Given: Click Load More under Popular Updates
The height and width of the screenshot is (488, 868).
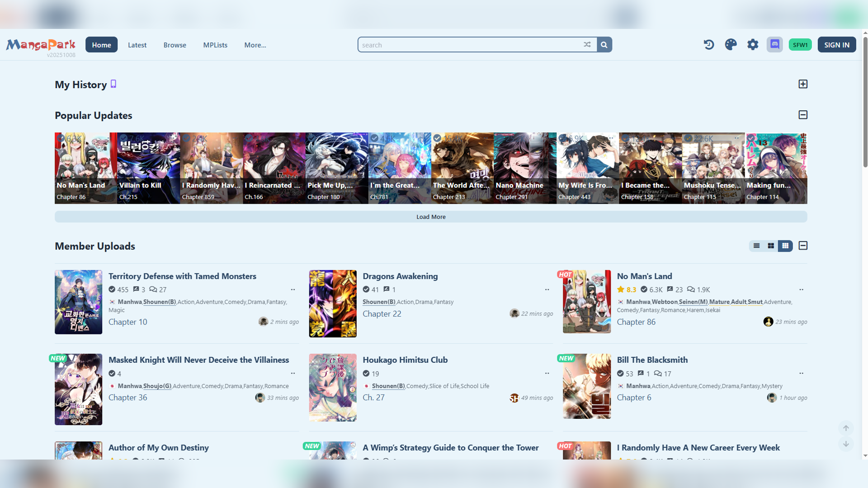Looking at the screenshot, I should [x=431, y=217].
